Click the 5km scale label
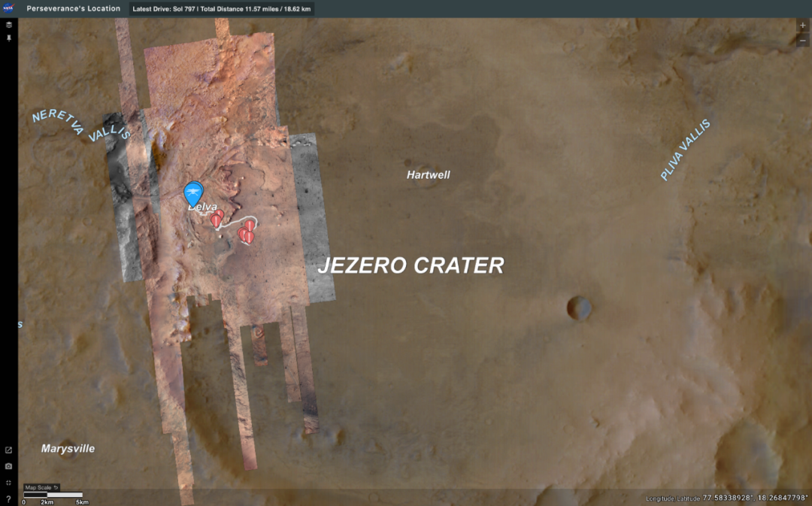This screenshot has height=506, width=812. [x=82, y=501]
